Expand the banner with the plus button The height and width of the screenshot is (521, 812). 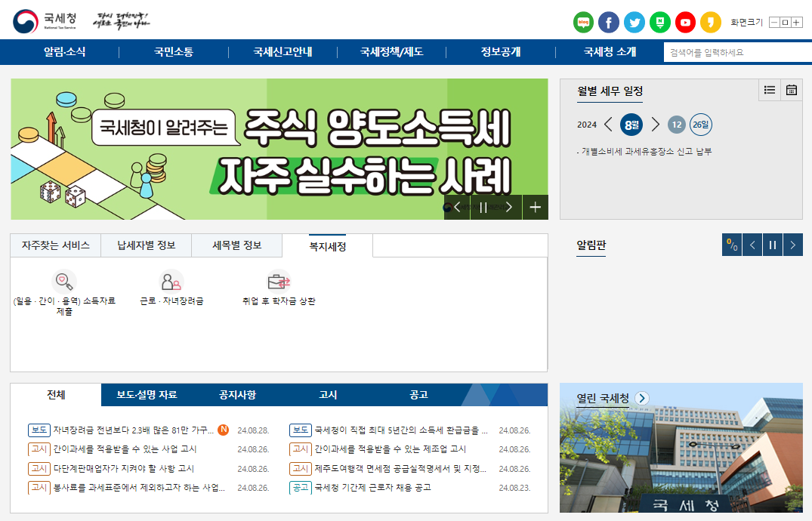(x=535, y=206)
